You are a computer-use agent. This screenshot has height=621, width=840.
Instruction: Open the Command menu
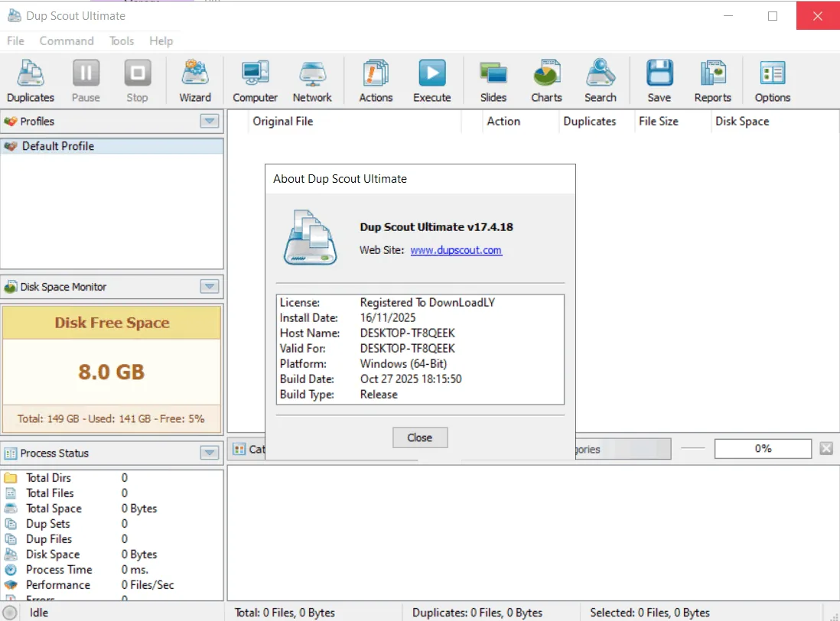point(67,41)
